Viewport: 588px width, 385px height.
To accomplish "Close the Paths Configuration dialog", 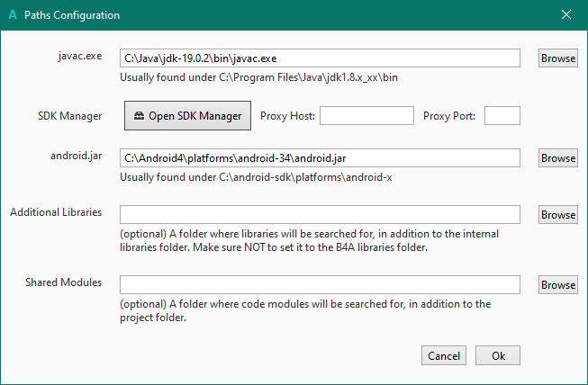I will 566,15.
